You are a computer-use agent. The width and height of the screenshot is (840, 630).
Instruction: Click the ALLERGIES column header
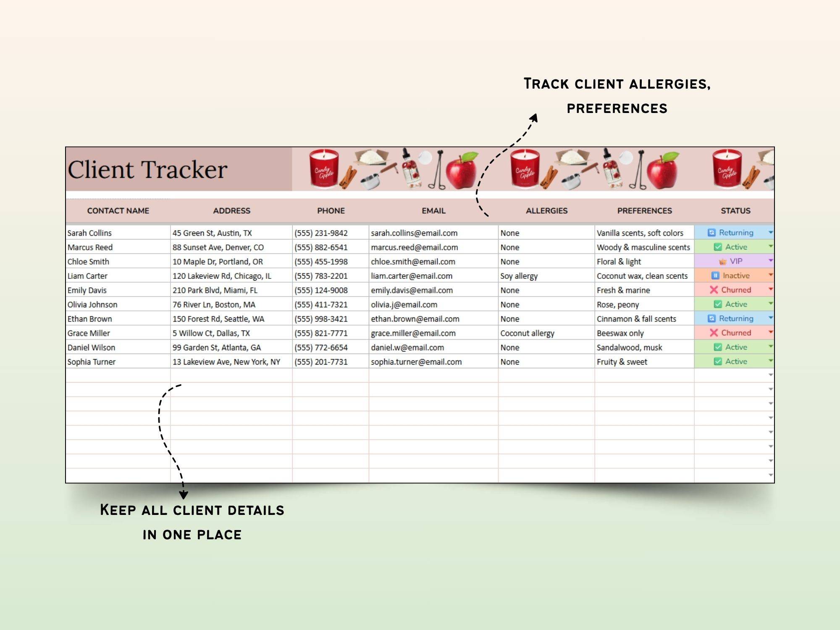pos(546,211)
